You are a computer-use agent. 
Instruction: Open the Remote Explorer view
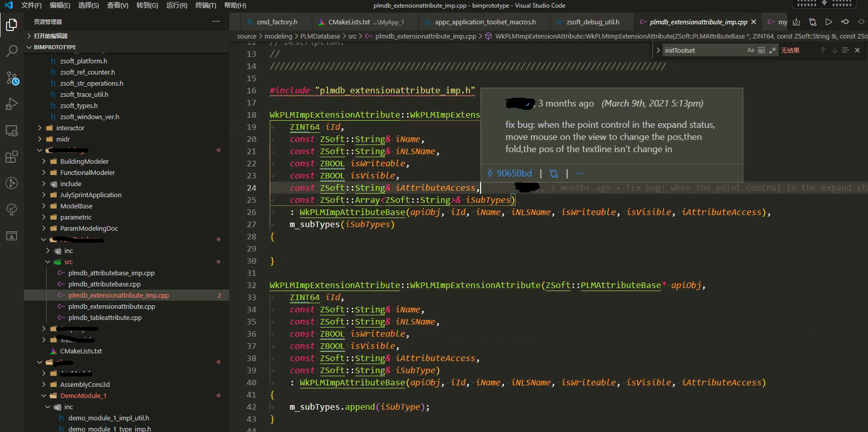click(12, 130)
